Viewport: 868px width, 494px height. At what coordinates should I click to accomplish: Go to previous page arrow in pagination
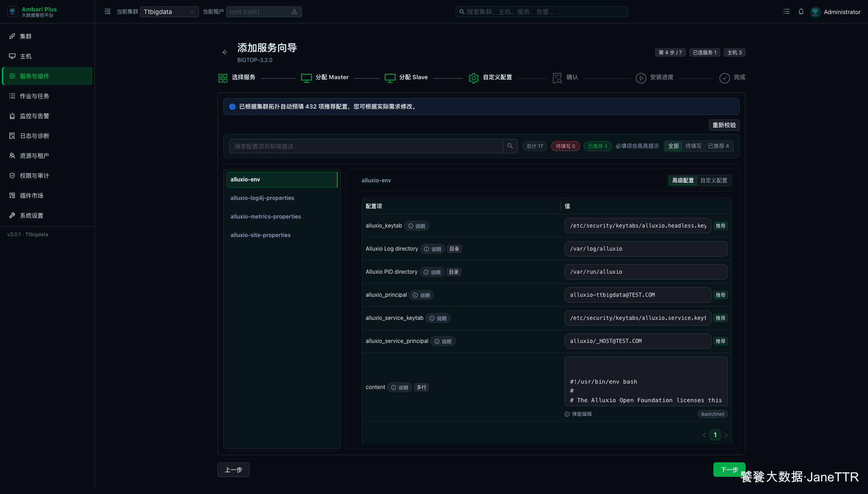tap(704, 435)
